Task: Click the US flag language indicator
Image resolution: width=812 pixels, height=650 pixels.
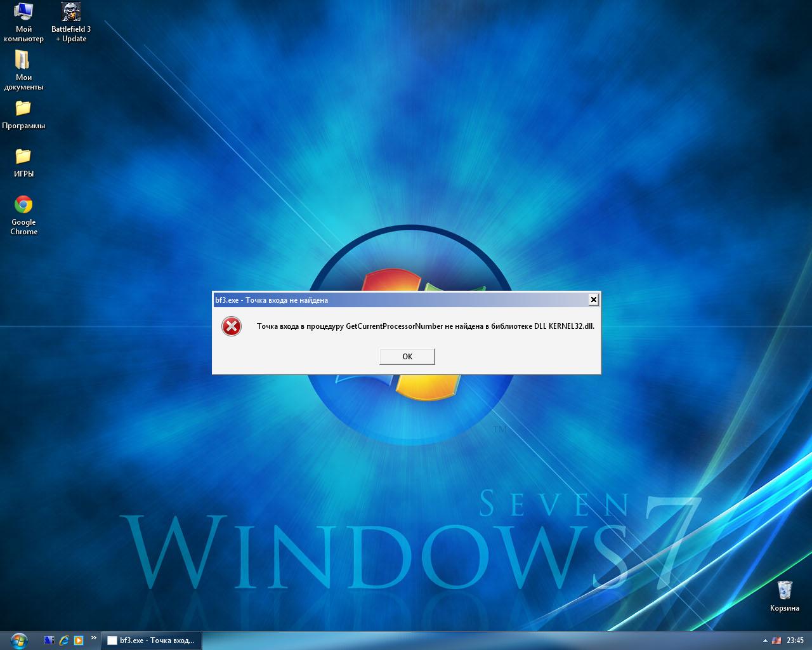Action: 776,640
